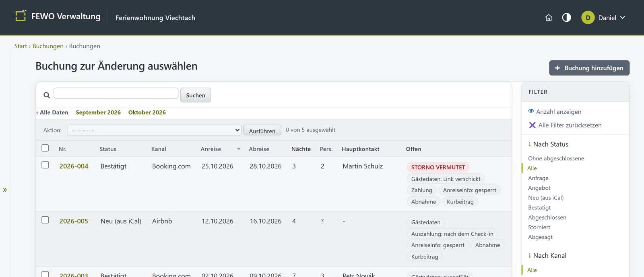Filter by September 2026
Image resolution: width=644 pixels, height=277 pixels.
click(98, 113)
